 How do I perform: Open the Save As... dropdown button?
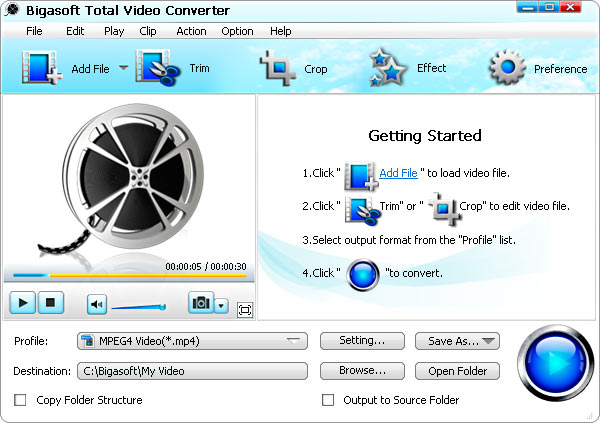(x=457, y=341)
